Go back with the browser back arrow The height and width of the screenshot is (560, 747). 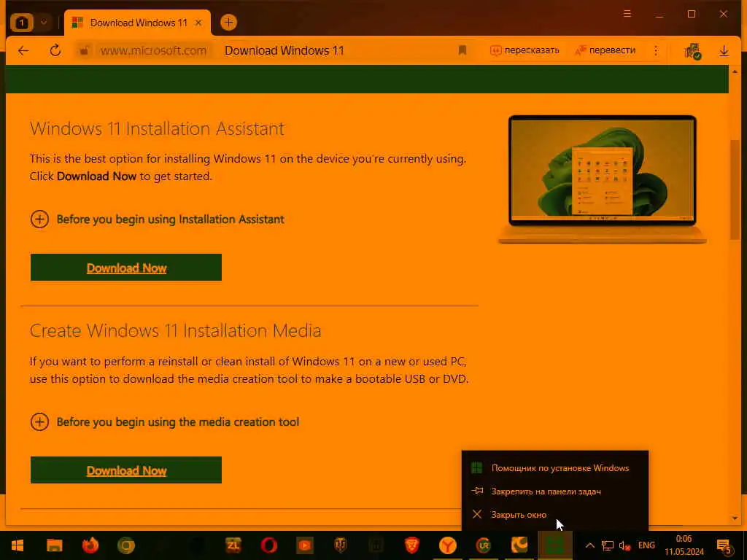pyautogui.click(x=23, y=50)
